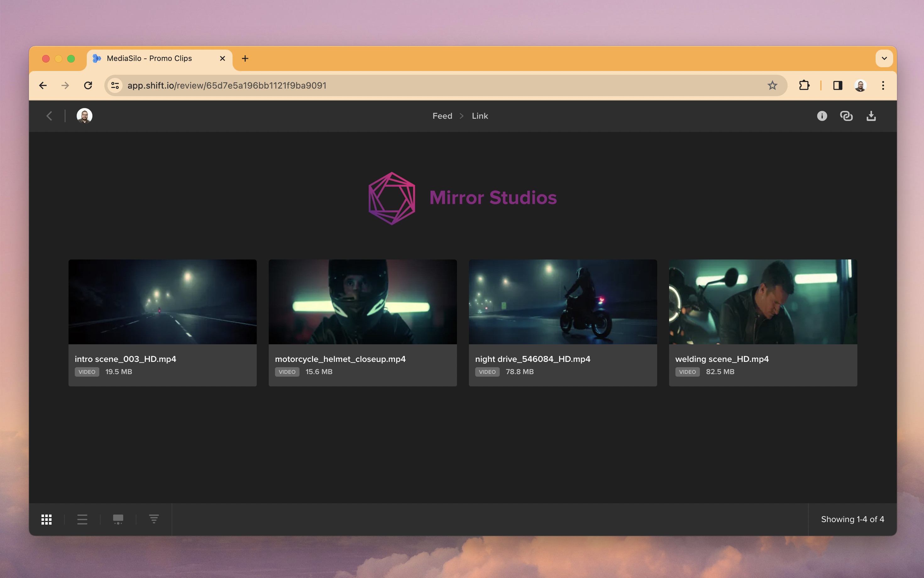The width and height of the screenshot is (924, 578).
Task: Open the Chrome profile avatar
Action: point(860,85)
